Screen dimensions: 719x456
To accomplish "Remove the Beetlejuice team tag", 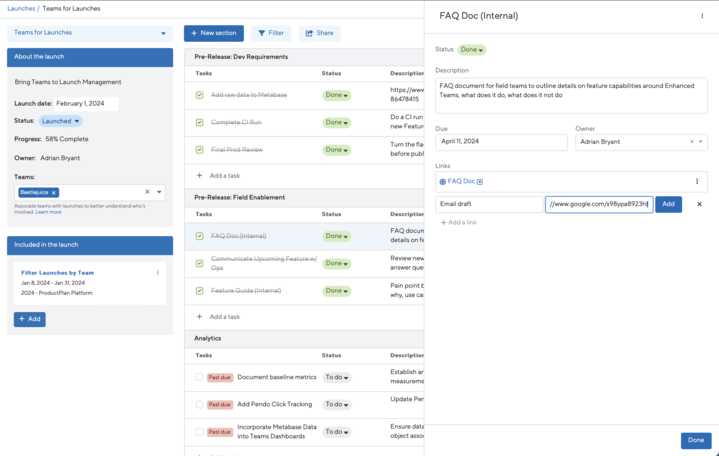I will point(54,192).
